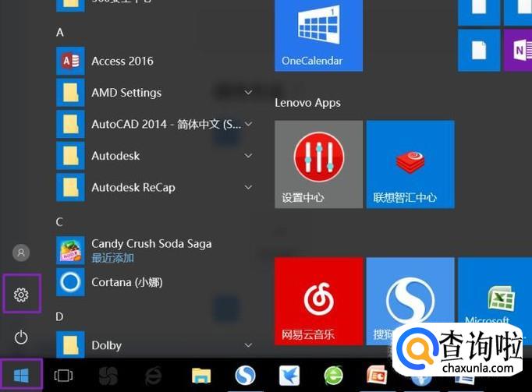532x392 pixels.
Task: Open green 360 browser on taskbar
Action: click(334, 376)
